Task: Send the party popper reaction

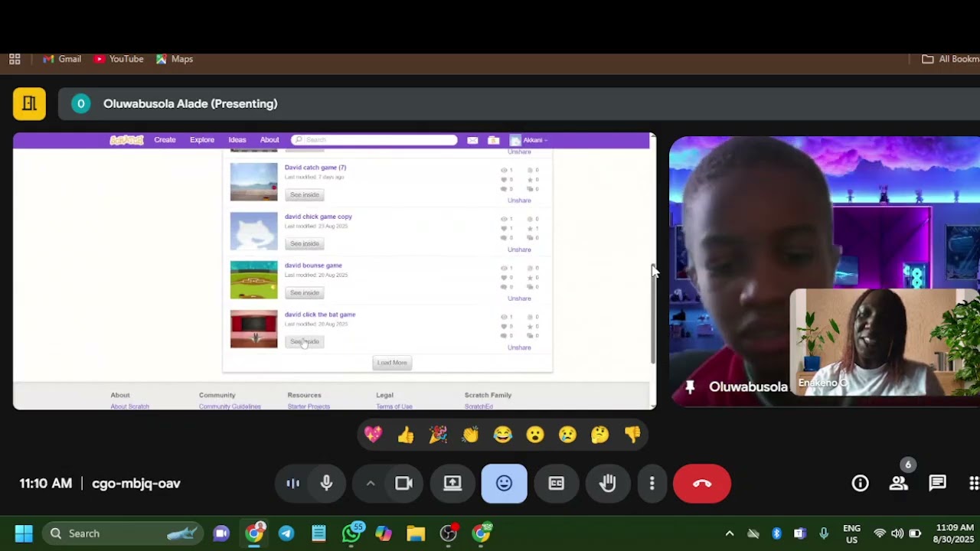Action: (x=438, y=435)
